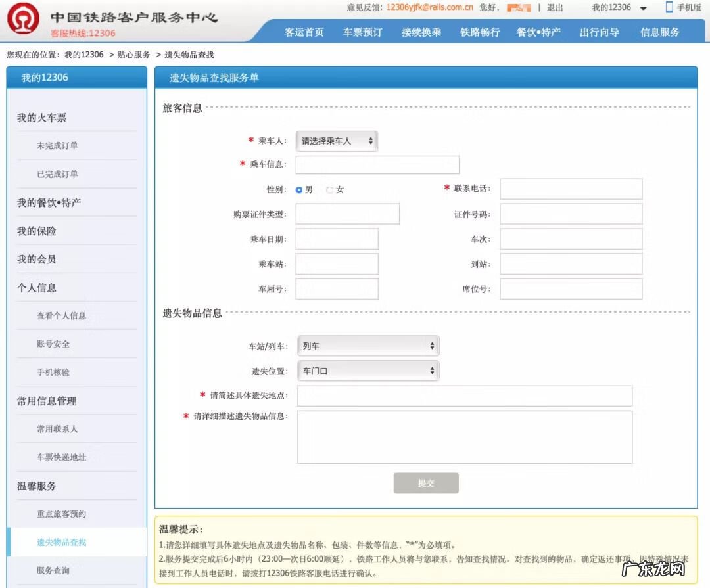710x588 pixels.
Task: Switch to the 车票预订 navigation tab
Action: click(365, 30)
